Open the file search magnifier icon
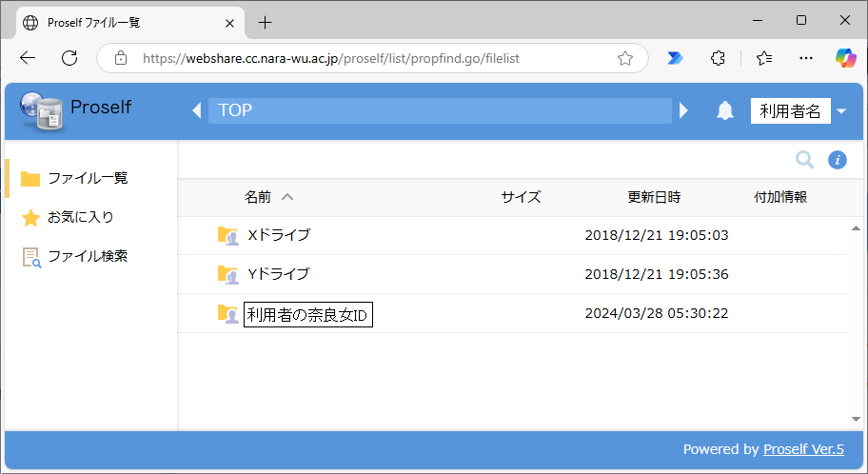This screenshot has width=868, height=474. pos(804,160)
